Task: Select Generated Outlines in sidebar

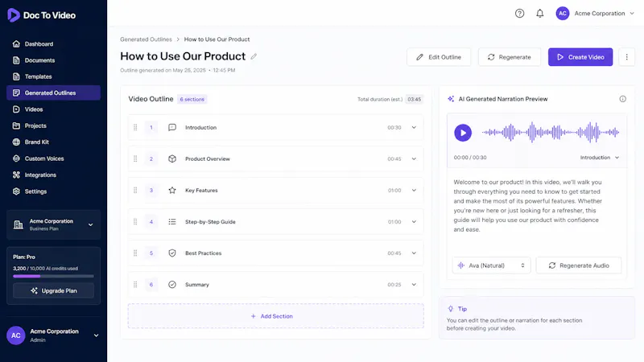Action: [53, 93]
